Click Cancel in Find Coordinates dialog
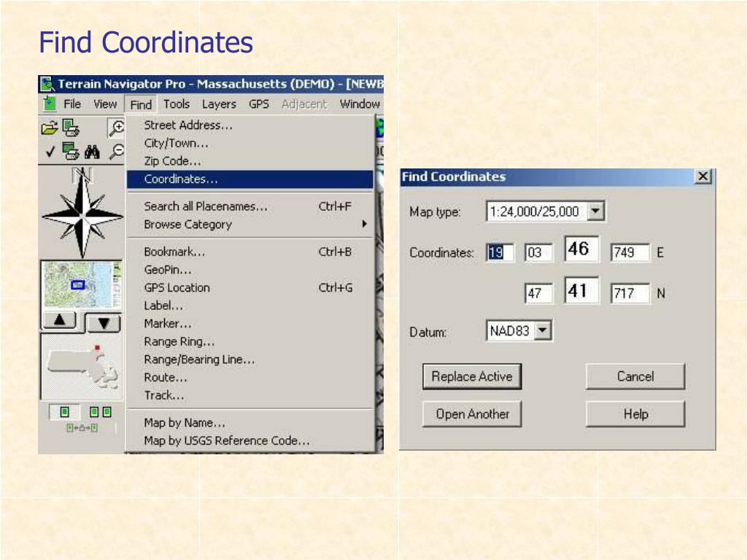This screenshot has width=747, height=560. [x=635, y=377]
